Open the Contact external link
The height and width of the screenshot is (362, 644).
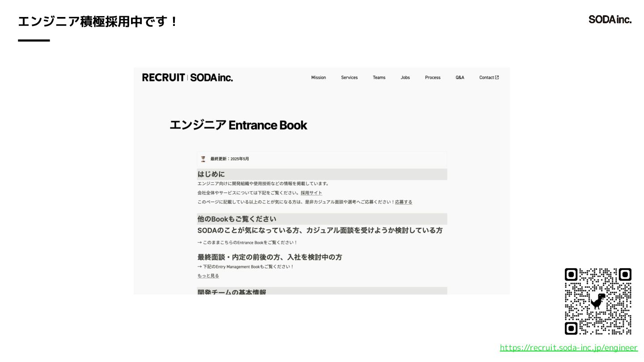click(x=489, y=77)
